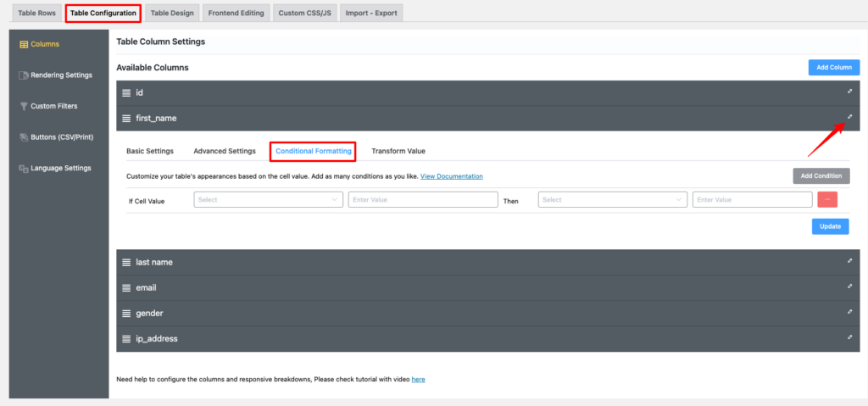Click the drag handle icon for last name column
868x406 pixels.
click(x=126, y=263)
